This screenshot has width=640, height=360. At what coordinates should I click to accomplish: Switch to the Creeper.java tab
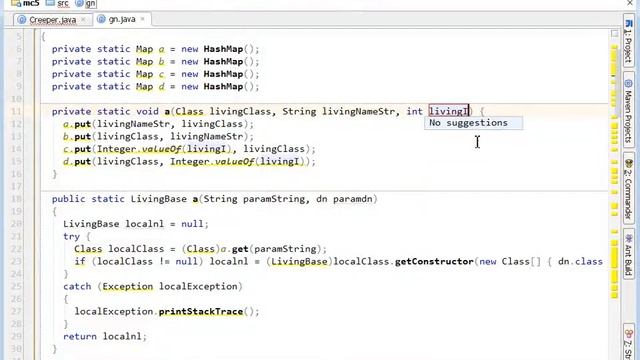point(52,20)
